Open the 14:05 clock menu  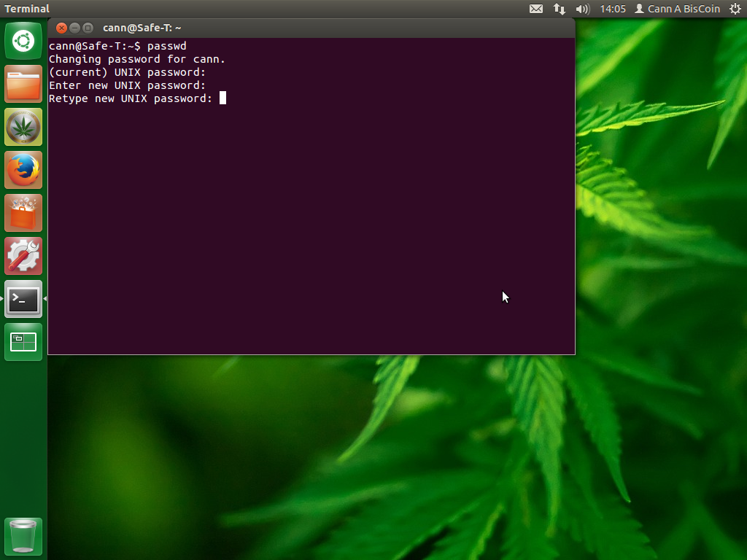click(613, 9)
